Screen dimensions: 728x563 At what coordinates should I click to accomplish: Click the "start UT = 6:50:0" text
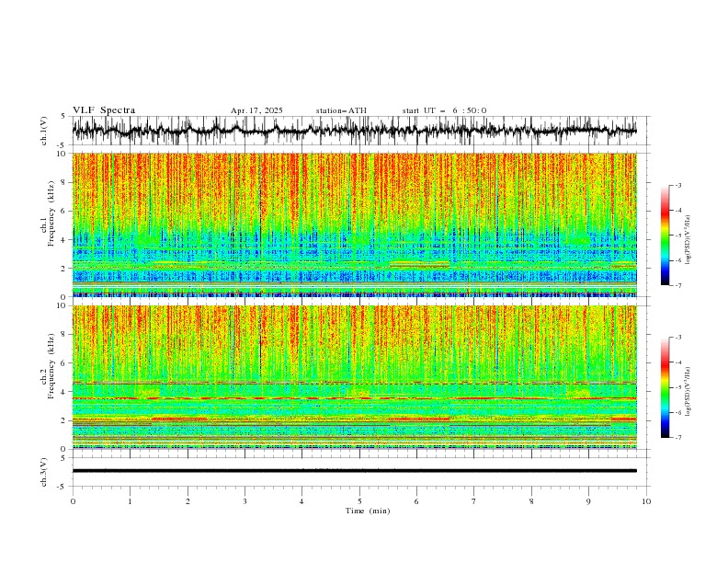444,110
